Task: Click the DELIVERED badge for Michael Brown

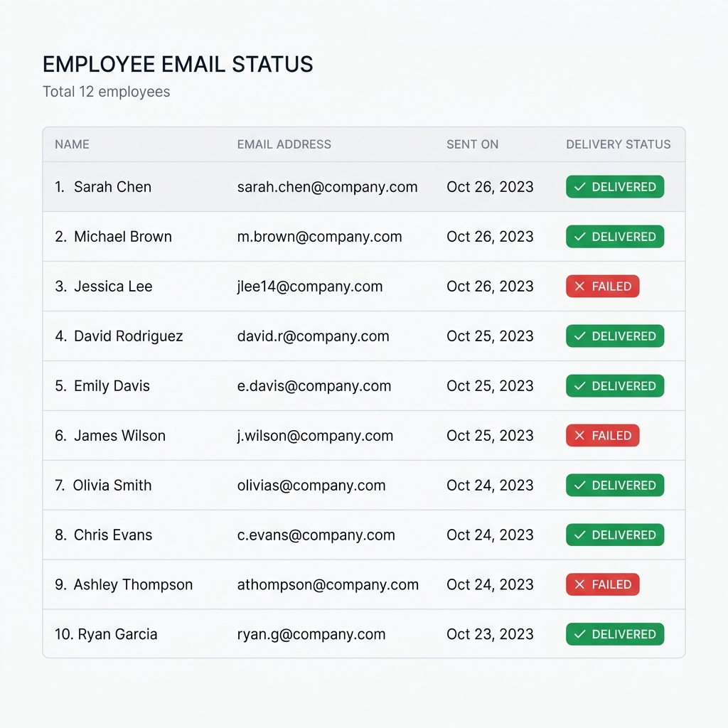Action: pyautogui.click(x=615, y=236)
